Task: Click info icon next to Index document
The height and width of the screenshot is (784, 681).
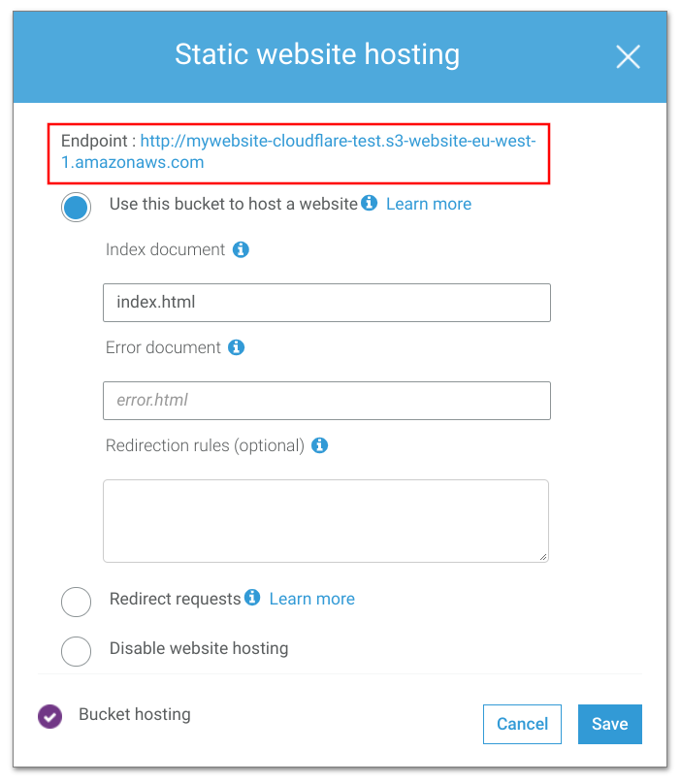Action: [242, 249]
